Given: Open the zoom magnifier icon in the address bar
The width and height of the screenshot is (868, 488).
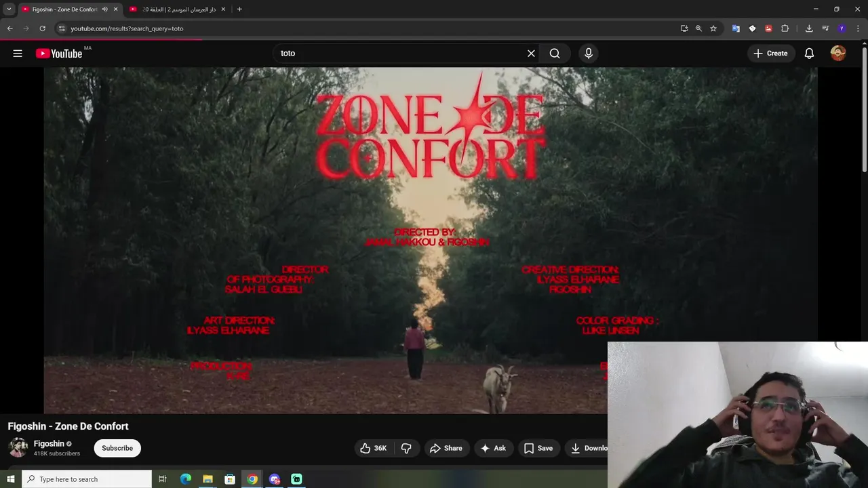Looking at the screenshot, I should [698, 28].
